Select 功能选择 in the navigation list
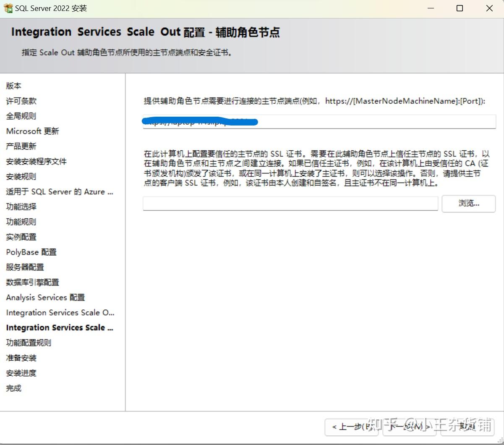This screenshot has width=504, height=445. tap(21, 207)
